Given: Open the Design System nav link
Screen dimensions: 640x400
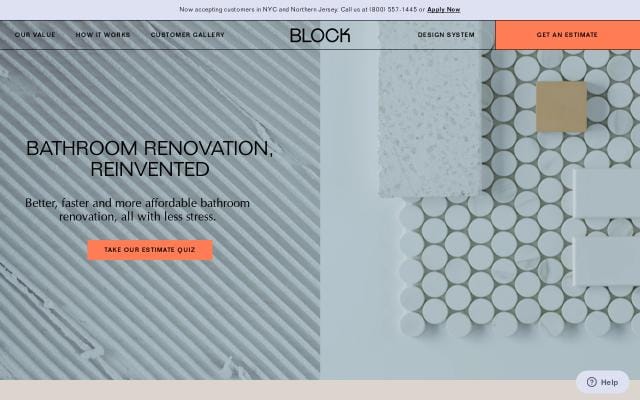Looking at the screenshot, I should click(446, 35).
